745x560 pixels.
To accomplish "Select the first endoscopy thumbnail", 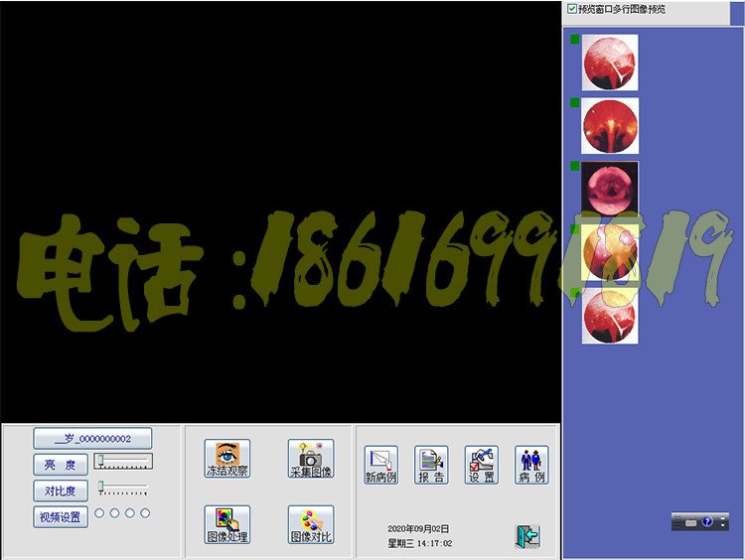I will [610, 63].
